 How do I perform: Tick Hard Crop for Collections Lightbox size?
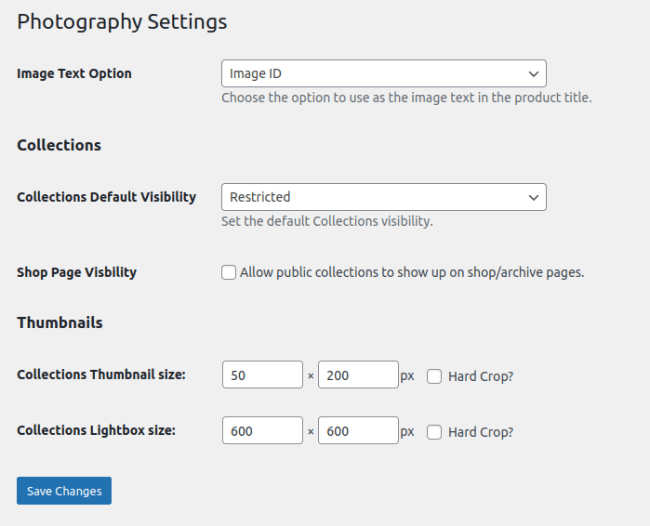coord(434,432)
